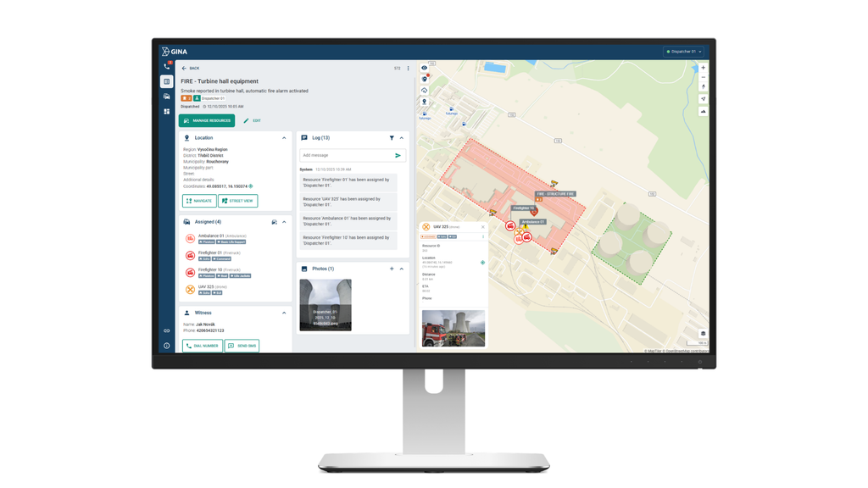
Task: Click the Add message input field
Action: 346,156
